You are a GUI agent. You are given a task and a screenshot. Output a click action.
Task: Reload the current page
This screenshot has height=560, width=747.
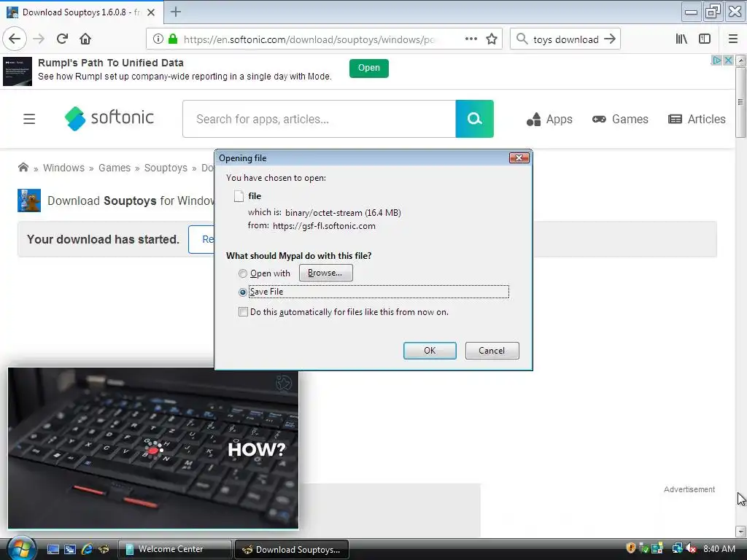[62, 39]
